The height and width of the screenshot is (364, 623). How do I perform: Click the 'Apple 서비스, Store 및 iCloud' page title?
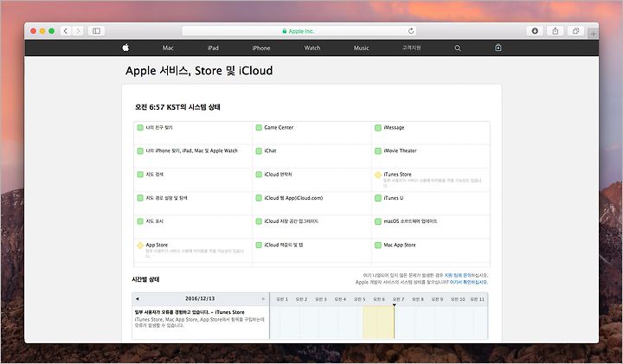(199, 71)
